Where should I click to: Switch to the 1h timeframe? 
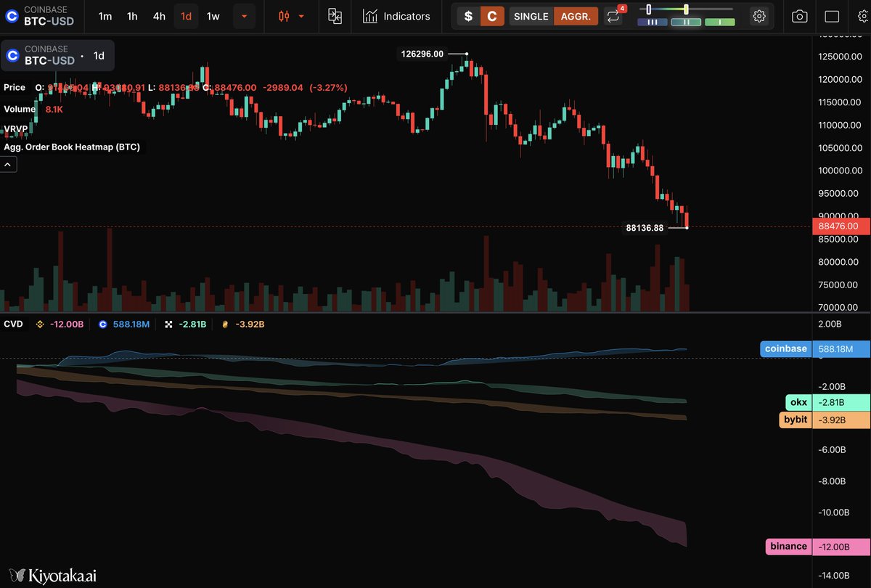pyautogui.click(x=131, y=15)
